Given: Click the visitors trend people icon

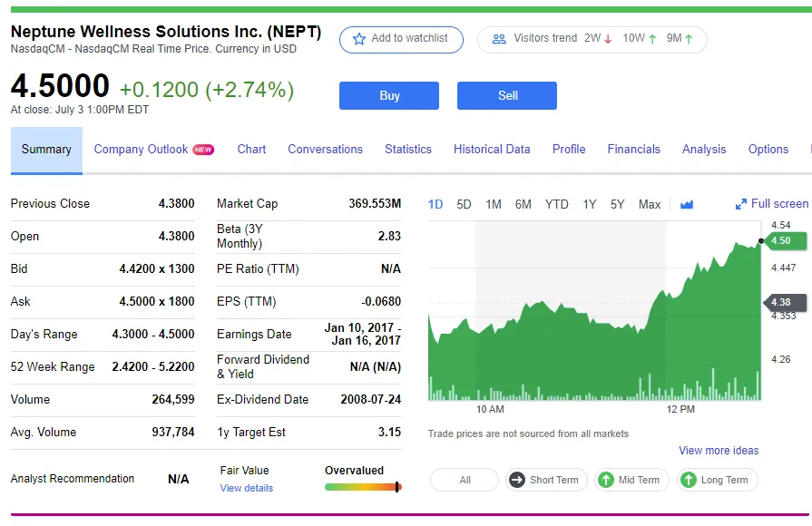Looking at the screenshot, I should [x=499, y=39].
